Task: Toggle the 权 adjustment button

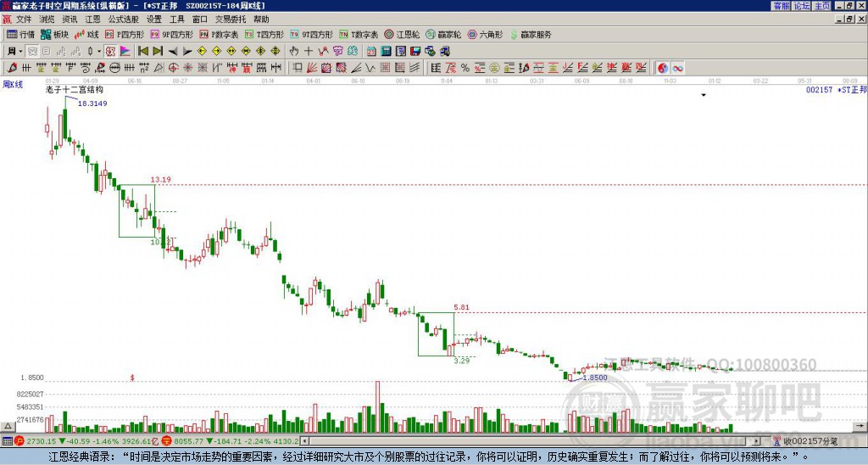Action: (110, 51)
